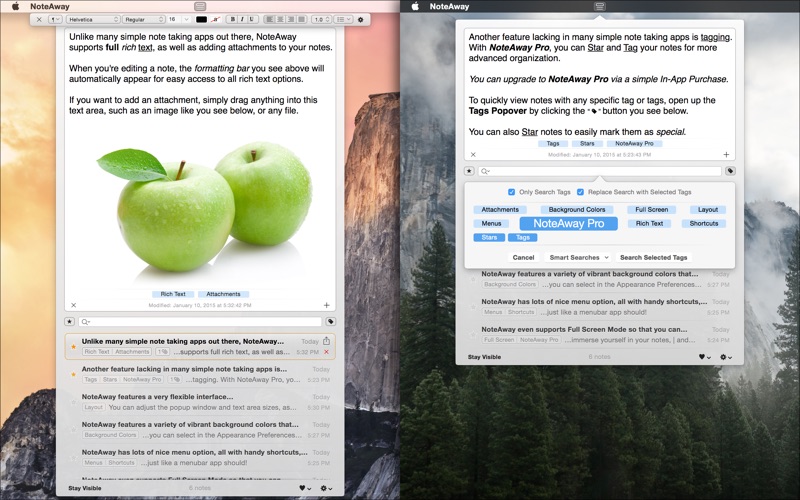
Task: Star the 'very flexible interface' note
Action: tap(73, 402)
